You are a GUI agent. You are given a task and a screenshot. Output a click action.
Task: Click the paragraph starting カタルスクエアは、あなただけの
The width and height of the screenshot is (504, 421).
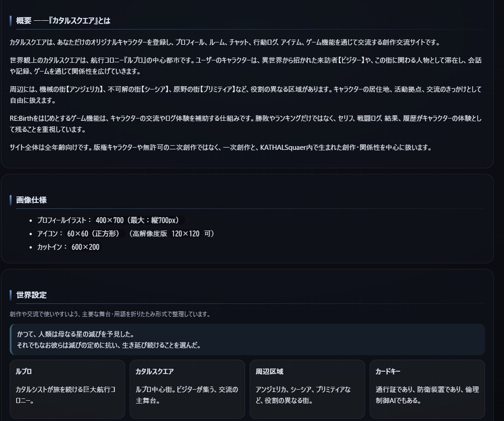tap(225, 42)
